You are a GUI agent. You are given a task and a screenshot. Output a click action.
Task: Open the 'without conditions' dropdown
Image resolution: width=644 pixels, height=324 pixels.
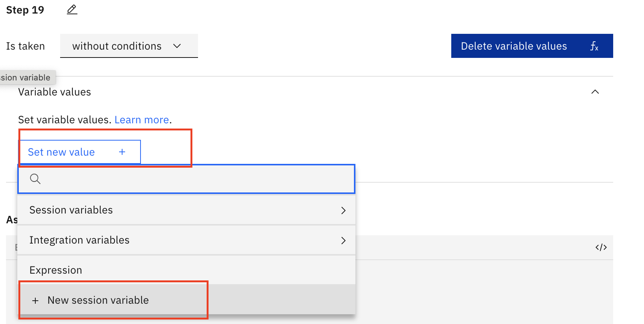pos(117,46)
